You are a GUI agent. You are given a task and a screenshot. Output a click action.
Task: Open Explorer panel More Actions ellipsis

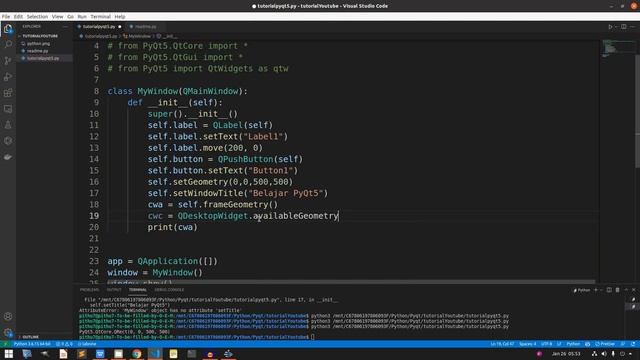[66, 27]
